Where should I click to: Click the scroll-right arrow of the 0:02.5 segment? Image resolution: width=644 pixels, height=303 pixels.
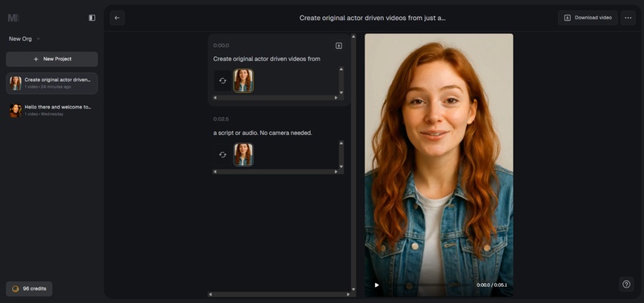coord(336,172)
